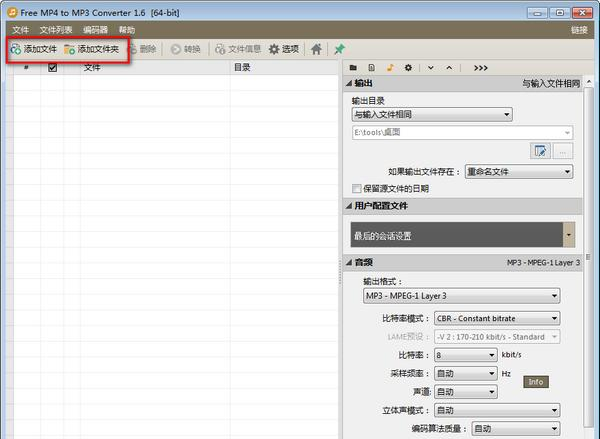Click the green pin icon
This screenshot has height=439, width=600.
tap(339, 49)
